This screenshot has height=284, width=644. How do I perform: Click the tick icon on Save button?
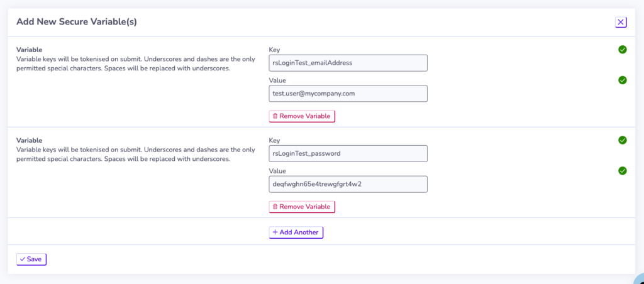(23, 259)
